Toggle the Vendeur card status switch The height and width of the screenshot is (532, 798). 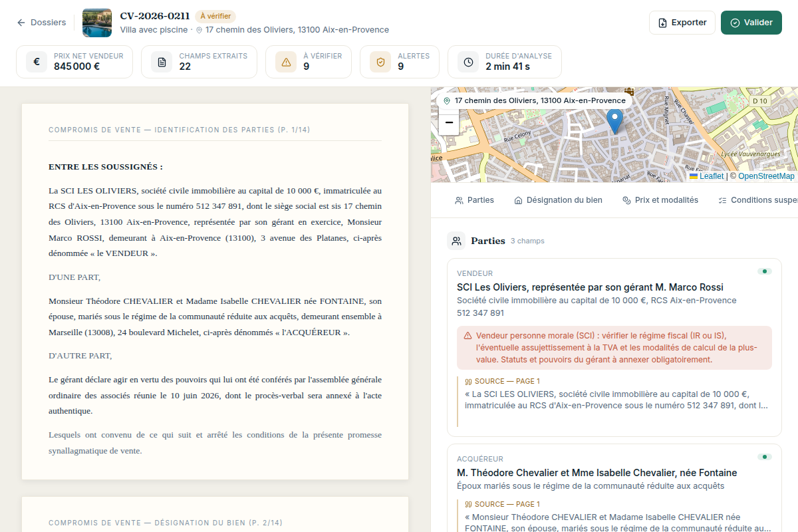[x=765, y=271]
